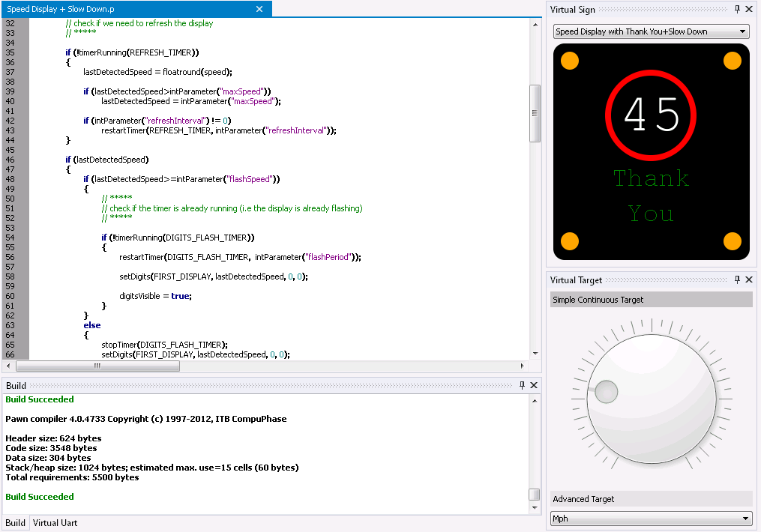
Task: Switch to the Build tab
Action: [x=15, y=523]
